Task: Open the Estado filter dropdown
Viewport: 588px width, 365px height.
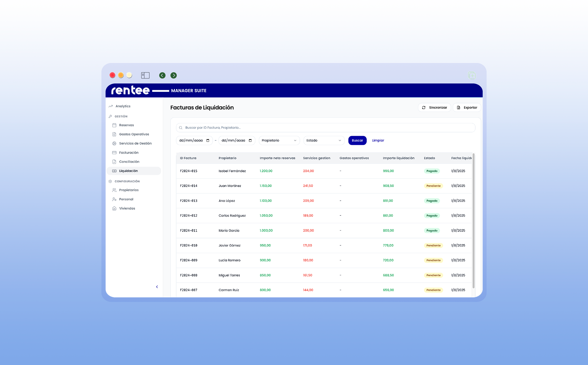Action: point(324,140)
